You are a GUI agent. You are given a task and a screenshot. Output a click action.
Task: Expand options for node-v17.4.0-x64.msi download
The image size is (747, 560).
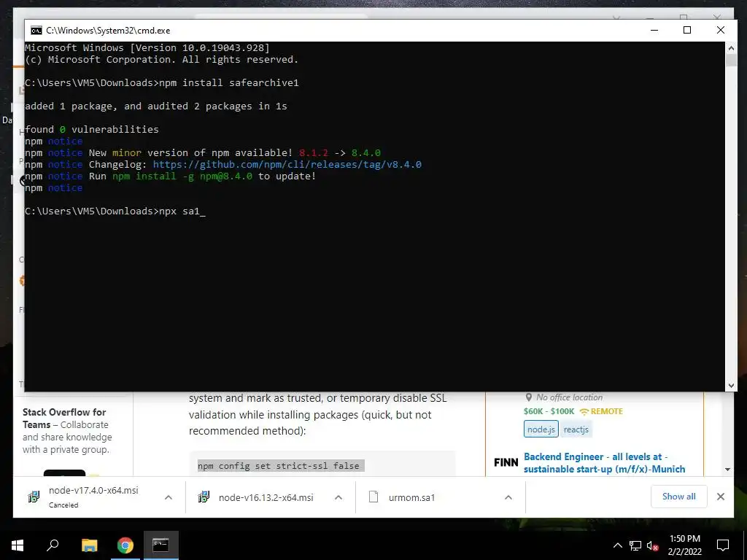pyautogui.click(x=169, y=497)
